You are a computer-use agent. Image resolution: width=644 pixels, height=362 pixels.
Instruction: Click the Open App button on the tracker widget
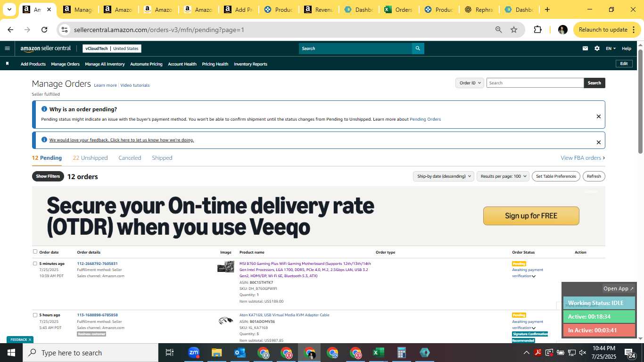click(619, 288)
